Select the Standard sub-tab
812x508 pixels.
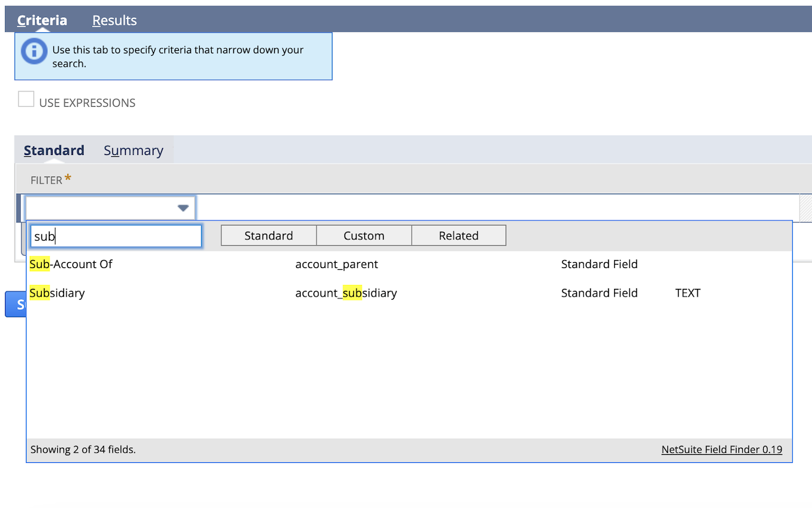54,150
